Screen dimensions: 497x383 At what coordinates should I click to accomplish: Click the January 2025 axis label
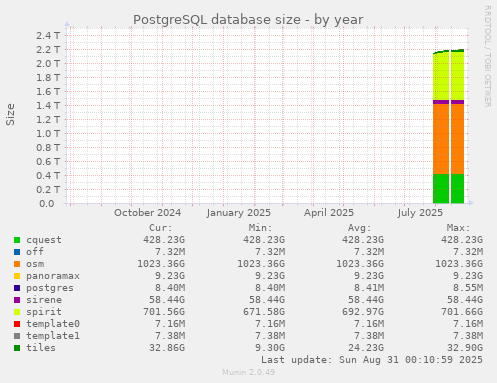239,213
